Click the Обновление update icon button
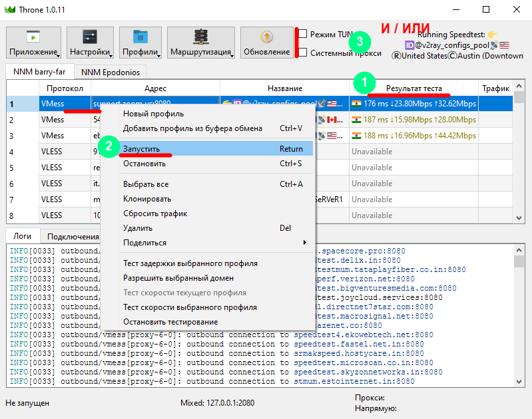Image resolution: width=532 pixels, height=419 pixels. click(x=266, y=37)
